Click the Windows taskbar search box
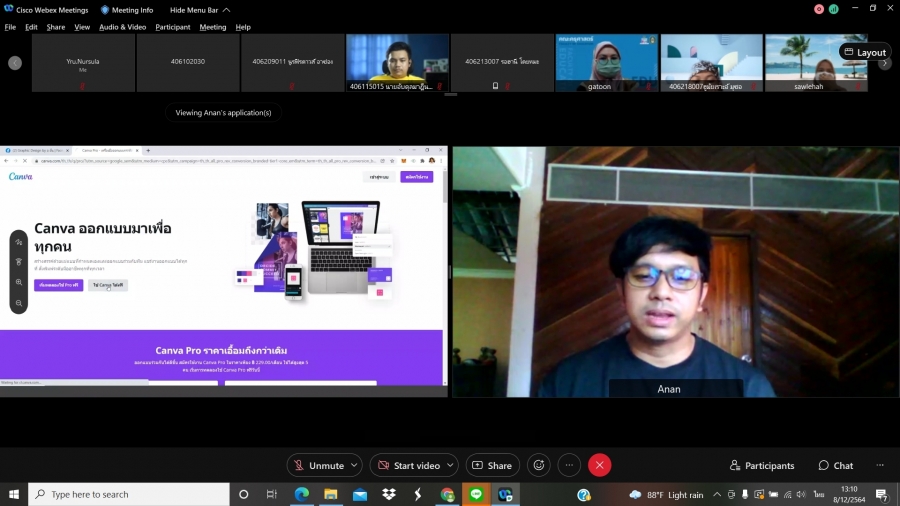The width and height of the screenshot is (900, 506). click(128, 494)
